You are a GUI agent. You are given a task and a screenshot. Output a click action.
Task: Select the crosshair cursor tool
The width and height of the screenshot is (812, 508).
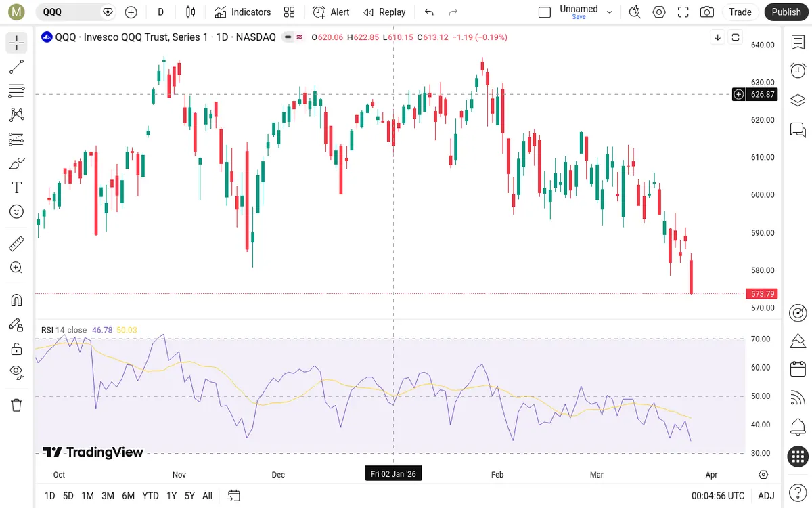tap(17, 43)
